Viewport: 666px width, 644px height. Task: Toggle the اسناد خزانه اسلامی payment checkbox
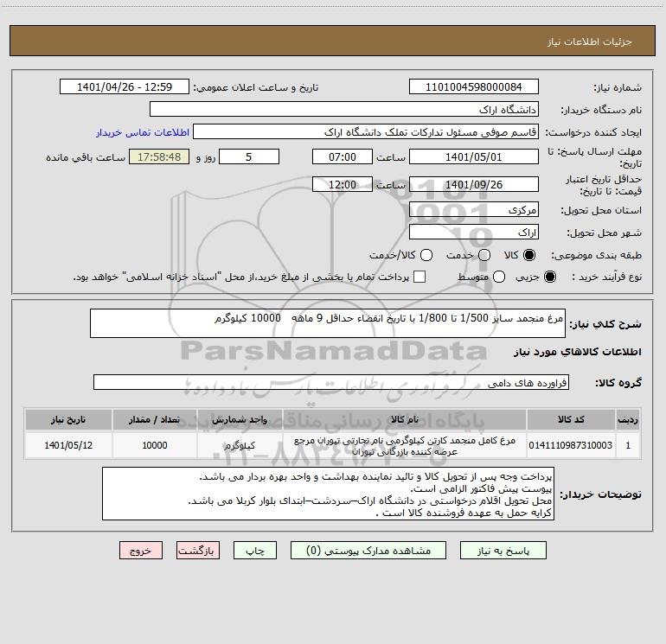pos(419,277)
